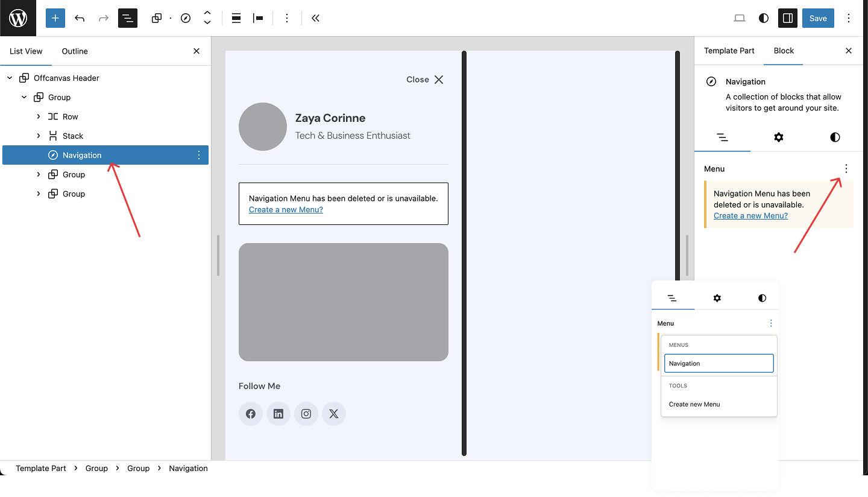Click the Undo arrow in toolbar
The width and height of the screenshot is (868, 497).
(x=80, y=18)
